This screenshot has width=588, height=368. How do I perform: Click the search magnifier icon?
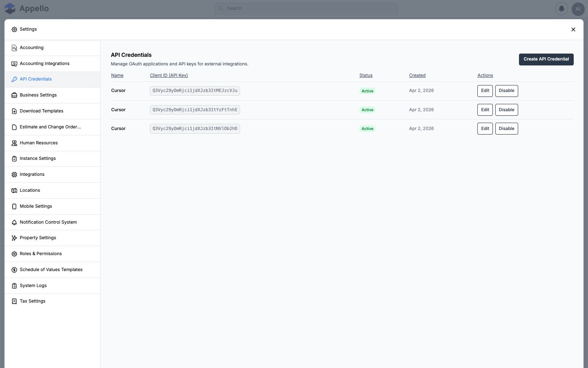221,9
